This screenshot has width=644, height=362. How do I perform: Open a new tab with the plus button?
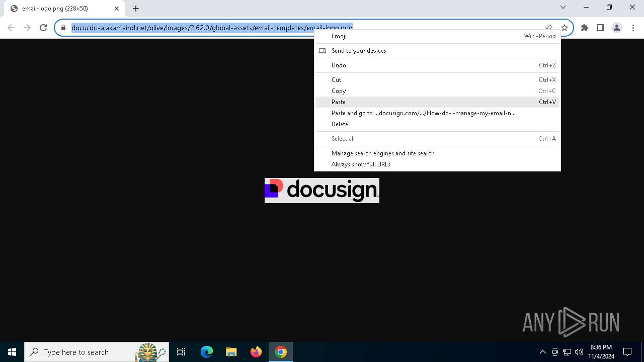point(136,9)
